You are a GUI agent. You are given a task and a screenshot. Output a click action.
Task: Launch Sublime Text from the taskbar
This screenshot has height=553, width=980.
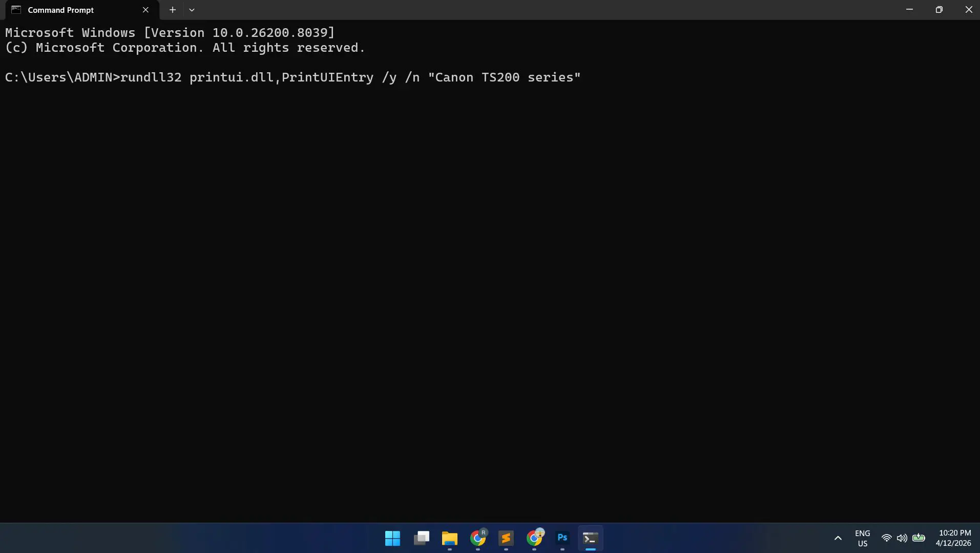click(506, 538)
